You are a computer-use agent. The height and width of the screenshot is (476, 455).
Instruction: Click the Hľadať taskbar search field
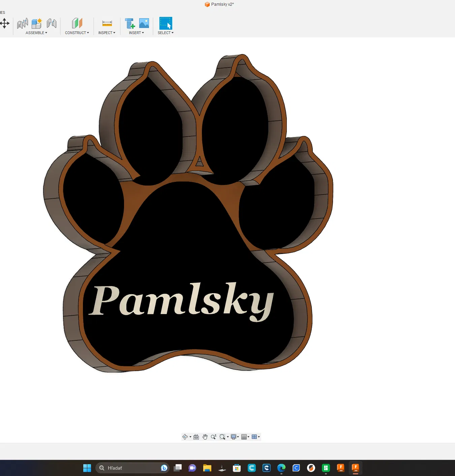tap(132, 468)
